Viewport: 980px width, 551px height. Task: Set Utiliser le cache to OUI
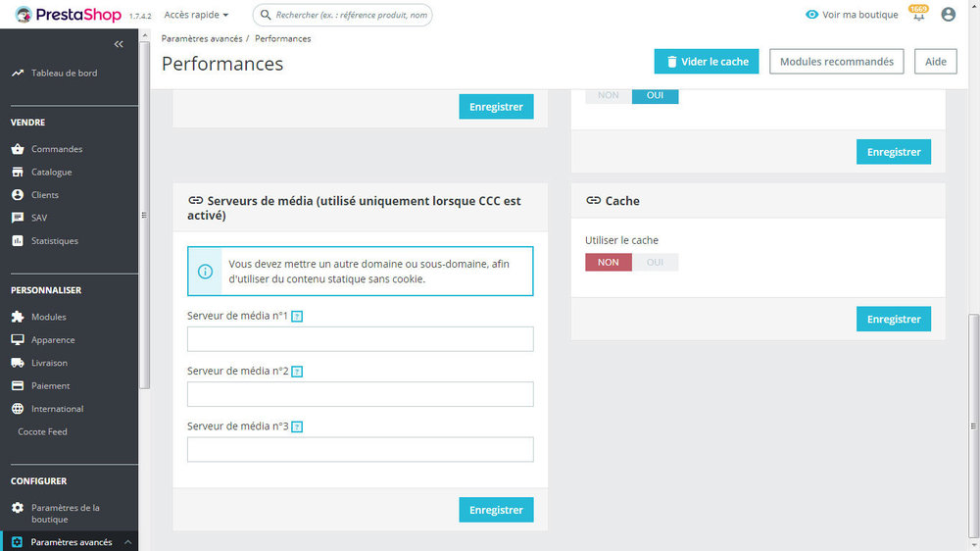[x=655, y=262]
